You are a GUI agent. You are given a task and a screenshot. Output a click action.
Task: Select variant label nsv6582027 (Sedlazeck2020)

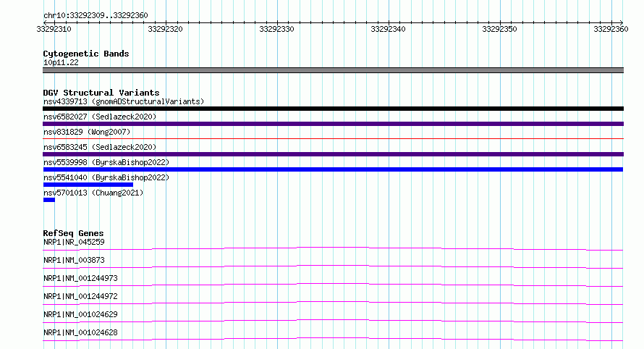coord(100,117)
